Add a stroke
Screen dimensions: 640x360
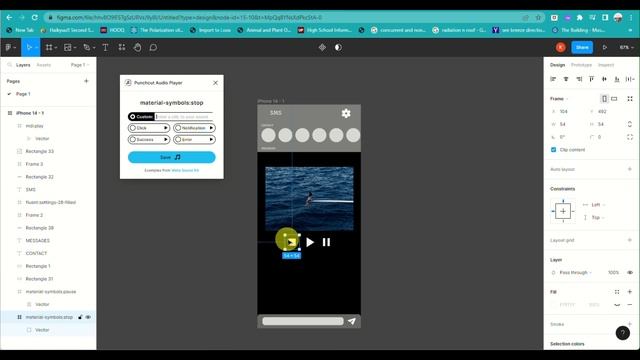[630, 324]
